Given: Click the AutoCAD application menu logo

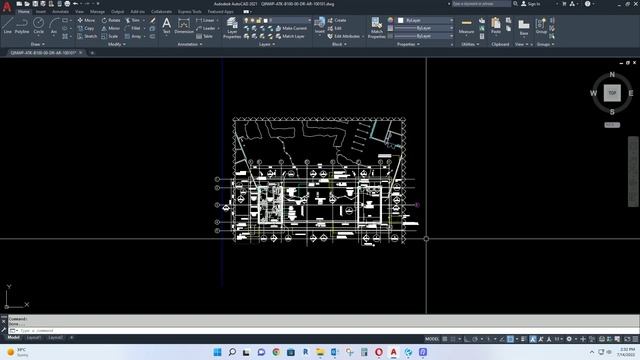Looking at the screenshot, I should tap(7, 7).
